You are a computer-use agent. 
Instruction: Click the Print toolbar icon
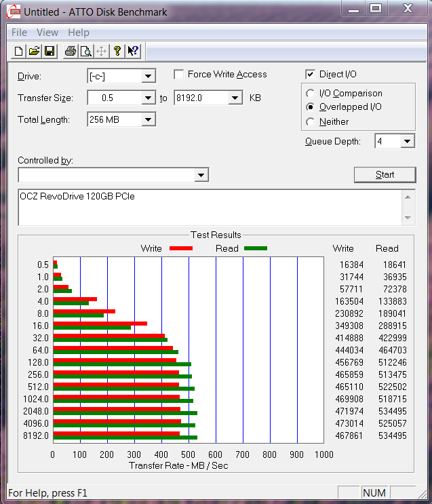click(x=70, y=51)
